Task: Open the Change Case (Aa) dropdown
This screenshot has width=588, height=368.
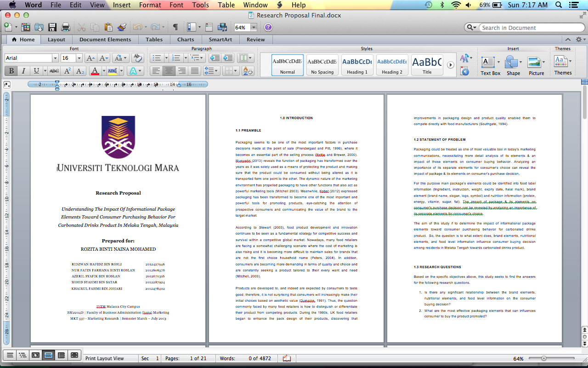Action: click(x=120, y=58)
